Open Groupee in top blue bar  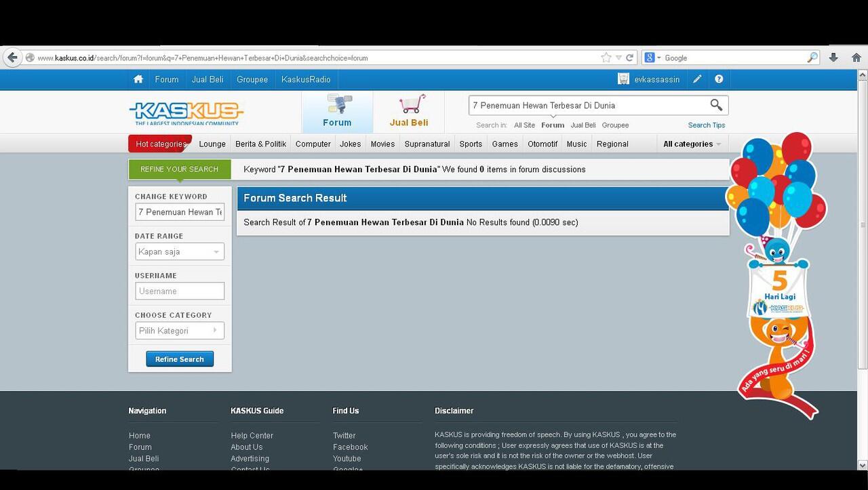[x=252, y=79]
